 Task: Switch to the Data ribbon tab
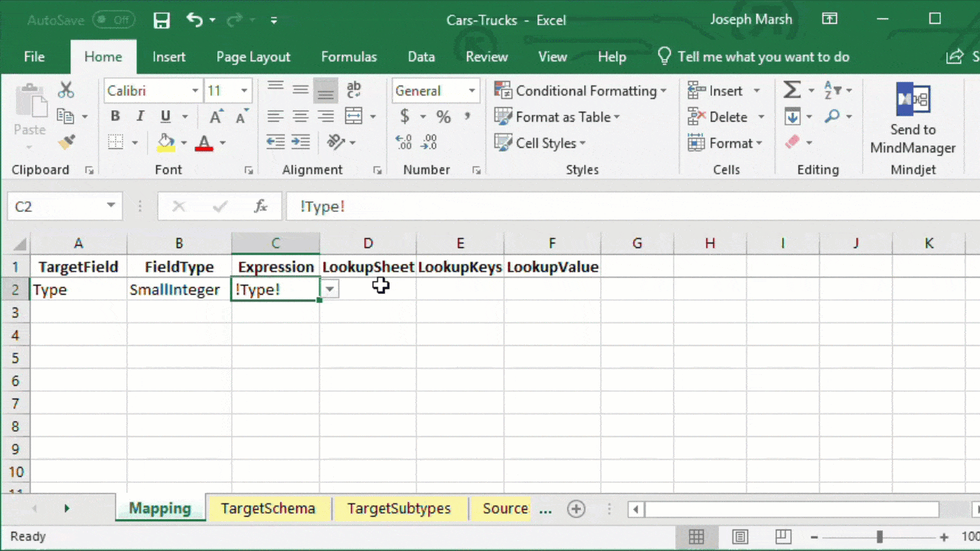point(421,57)
